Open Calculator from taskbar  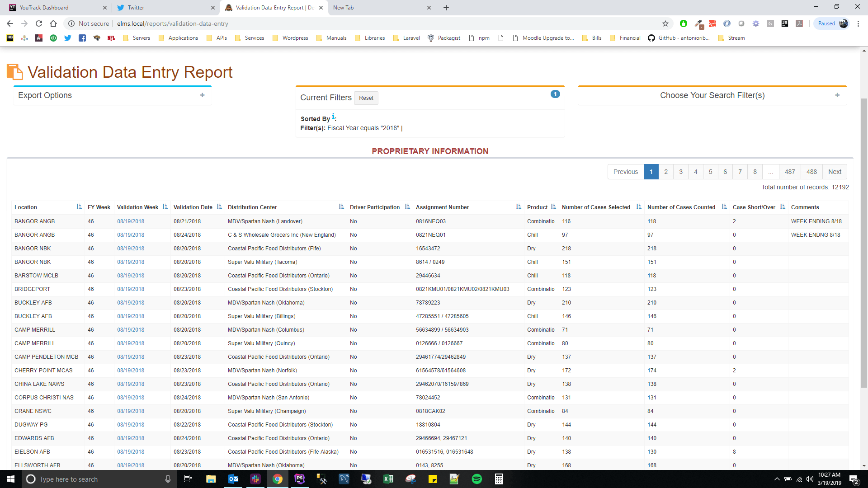click(499, 479)
